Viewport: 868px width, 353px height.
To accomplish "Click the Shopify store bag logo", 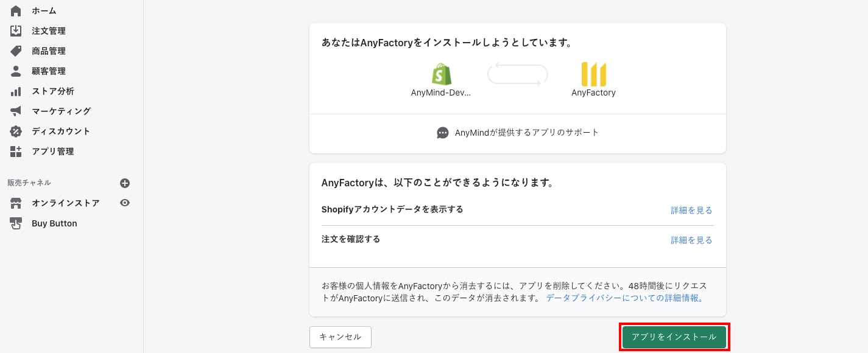I will (x=441, y=74).
